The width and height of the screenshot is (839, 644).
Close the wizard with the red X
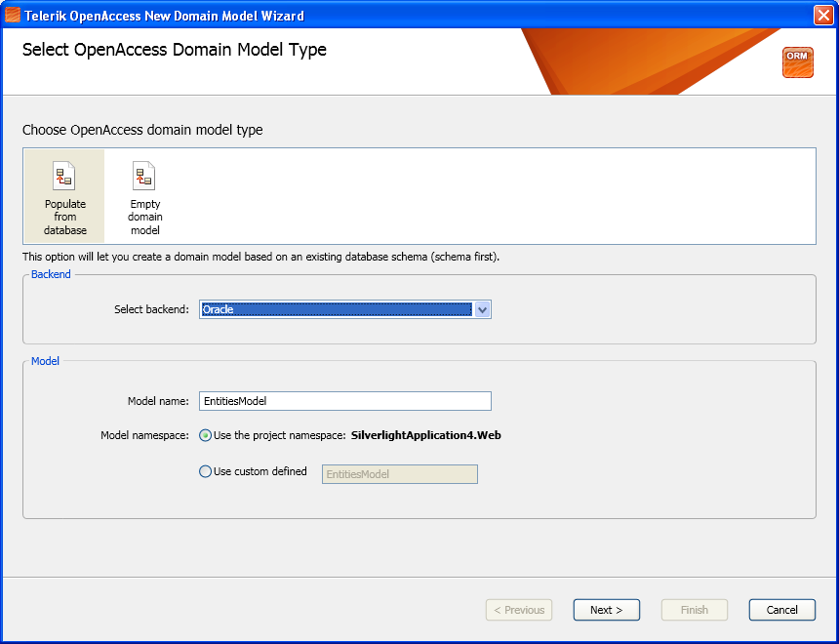(x=822, y=15)
